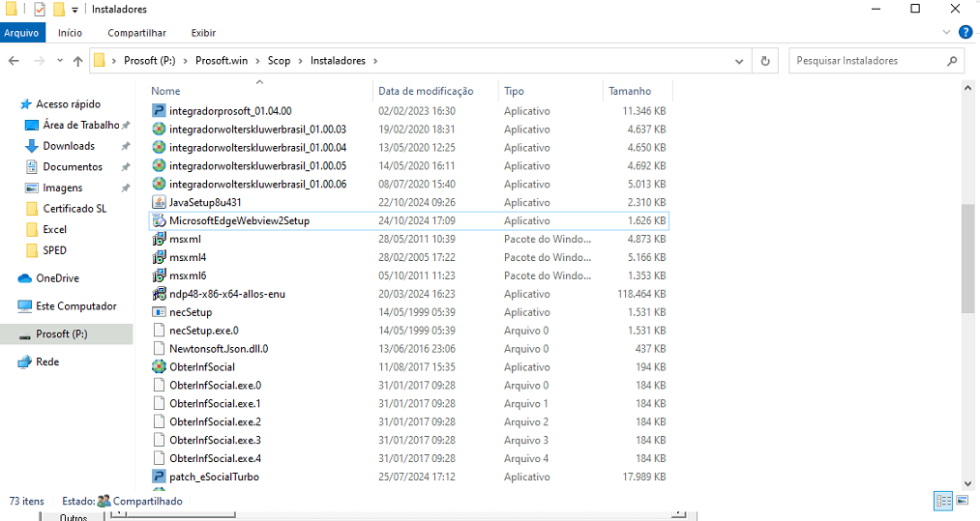Click the Back navigation arrow
Screen dimensions: 980x521
tap(14, 61)
